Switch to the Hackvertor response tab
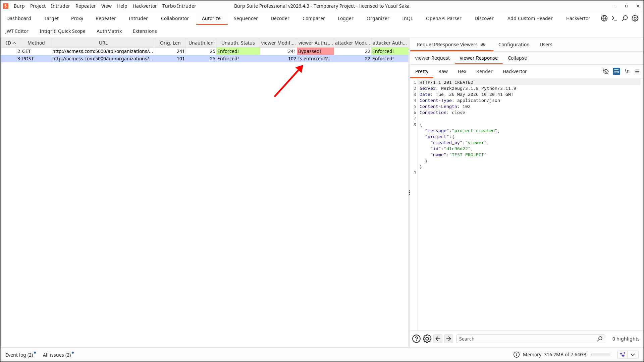 click(515, 71)
